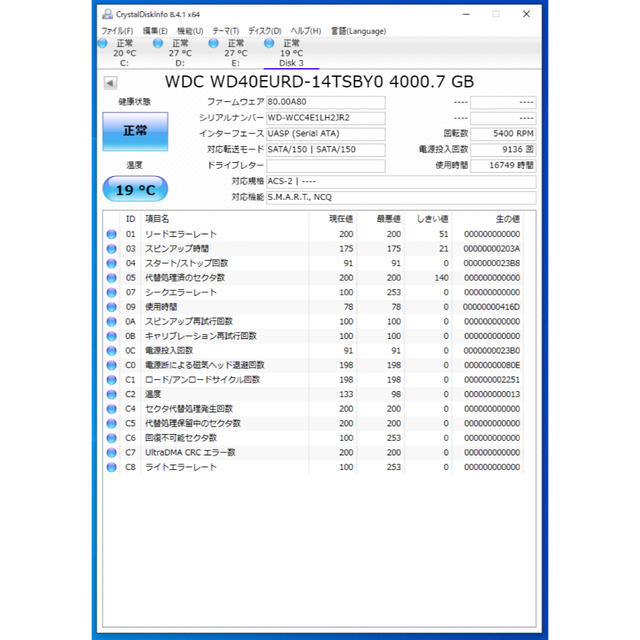Click the disk title WDC WD40EURD-14TSBY0 4000.7 GB
This screenshot has height=640, width=640.
point(319,82)
